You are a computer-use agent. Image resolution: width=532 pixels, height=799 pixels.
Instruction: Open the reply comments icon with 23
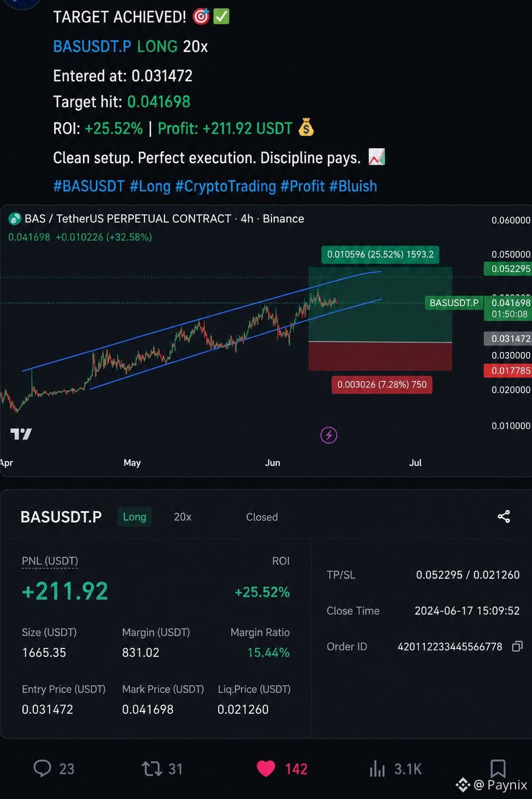point(42,768)
